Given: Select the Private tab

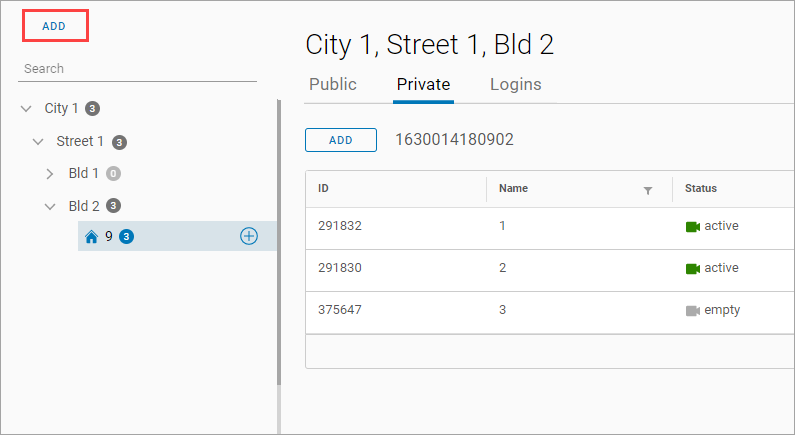Looking at the screenshot, I should click(423, 85).
